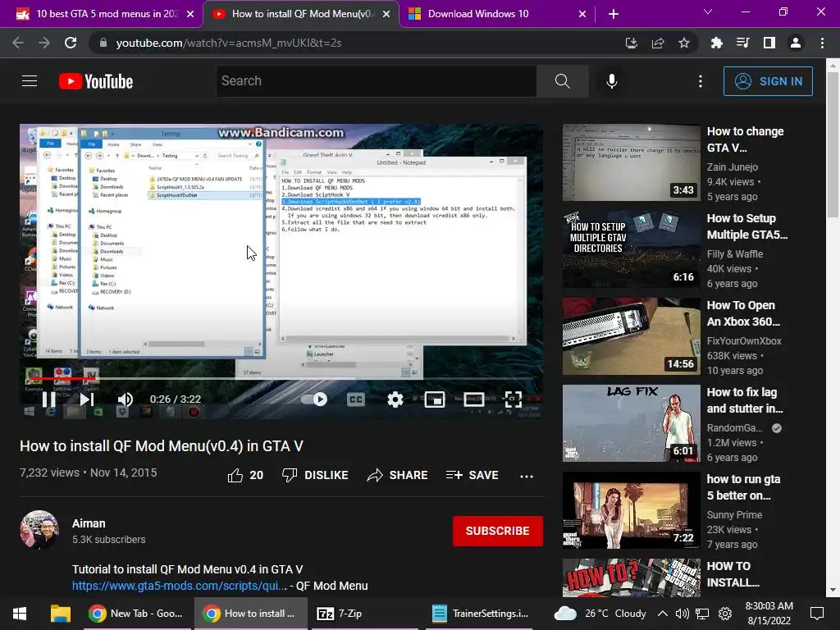Click the SIGN IN button
Screen dimensions: 840x630
(x=768, y=81)
